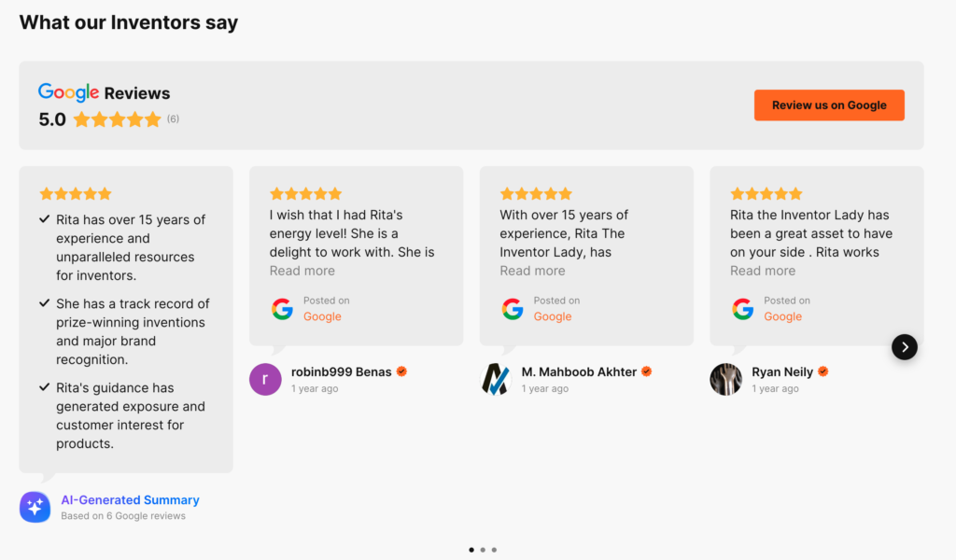Click the 5.0 overall star rating

point(117,119)
